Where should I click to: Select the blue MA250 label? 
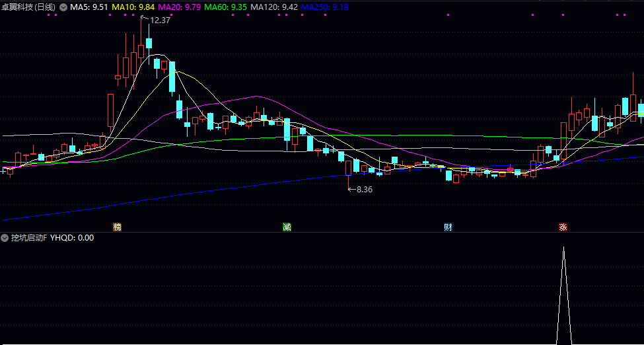[324, 7]
